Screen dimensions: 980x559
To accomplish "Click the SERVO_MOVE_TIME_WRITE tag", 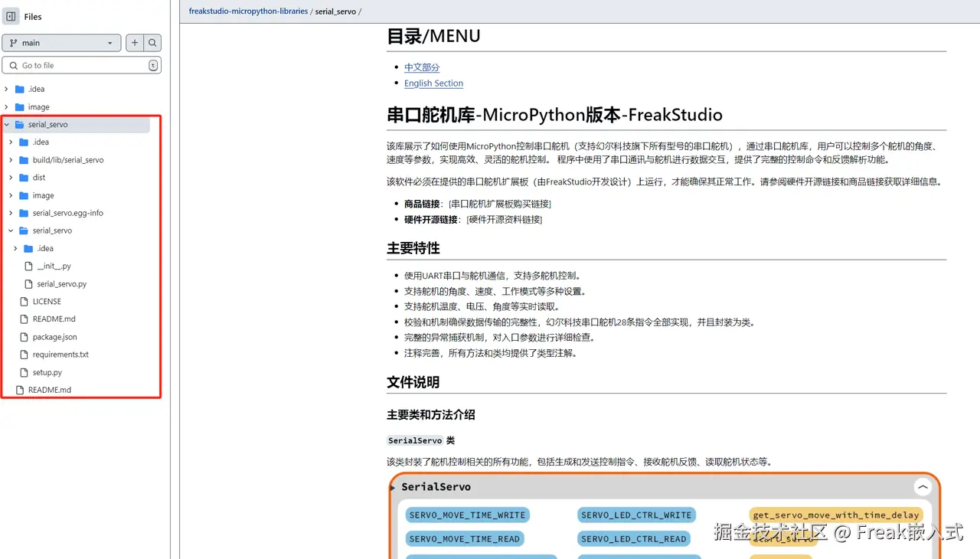I will [x=467, y=515].
